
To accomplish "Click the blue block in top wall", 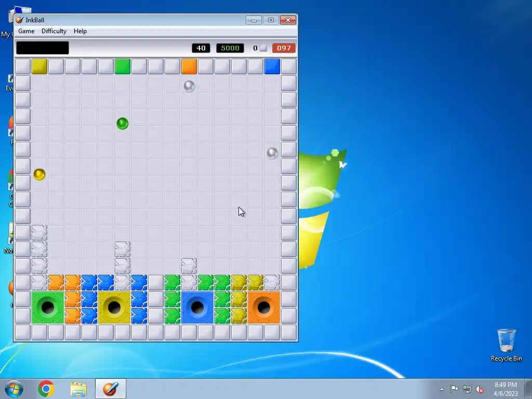I will pos(272,66).
